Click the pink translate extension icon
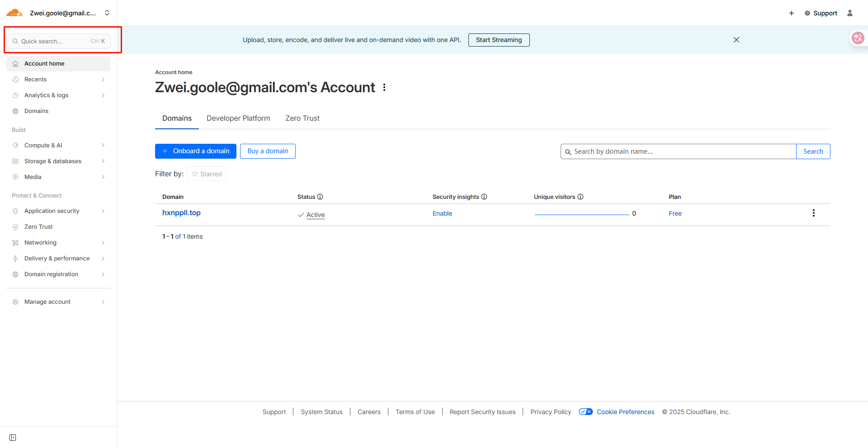The width and height of the screenshot is (868, 448). pyautogui.click(x=858, y=38)
